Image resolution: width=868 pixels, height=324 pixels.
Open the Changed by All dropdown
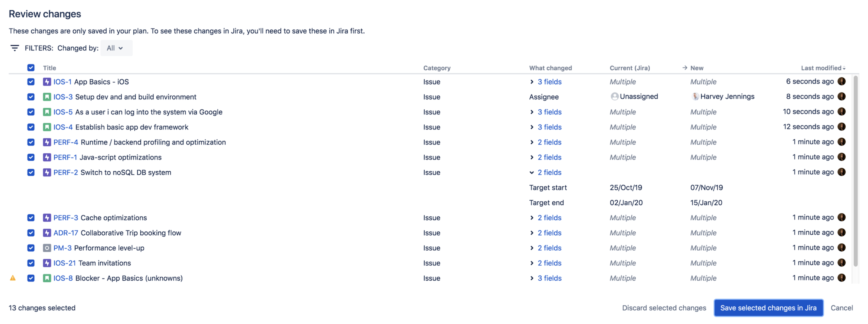[x=116, y=48]
